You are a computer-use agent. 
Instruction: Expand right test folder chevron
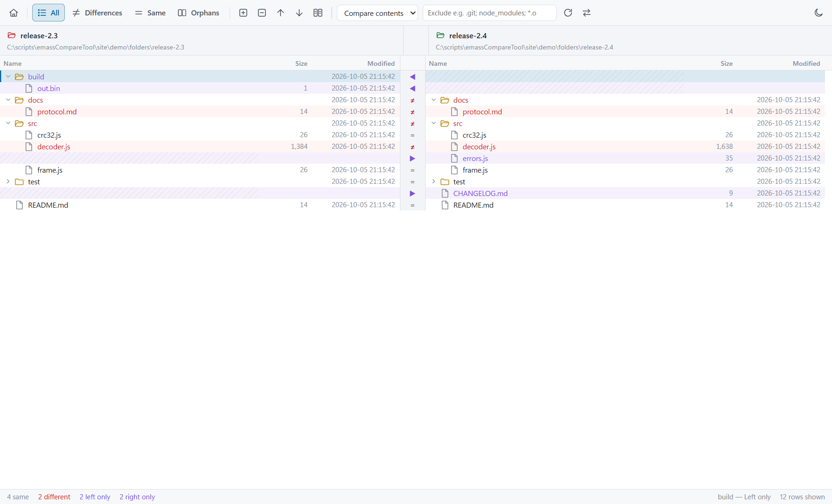(x=434, y=182)
